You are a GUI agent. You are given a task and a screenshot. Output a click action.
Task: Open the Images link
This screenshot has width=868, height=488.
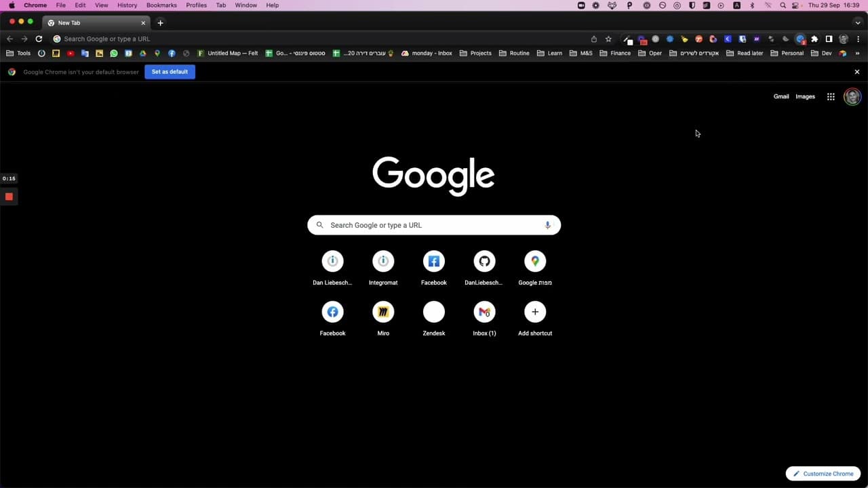coord(805,97)
